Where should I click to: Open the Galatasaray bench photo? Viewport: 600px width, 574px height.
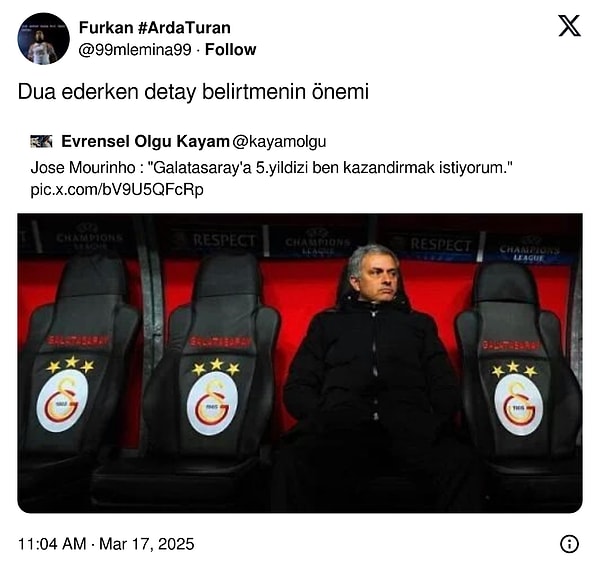[300, 363]
